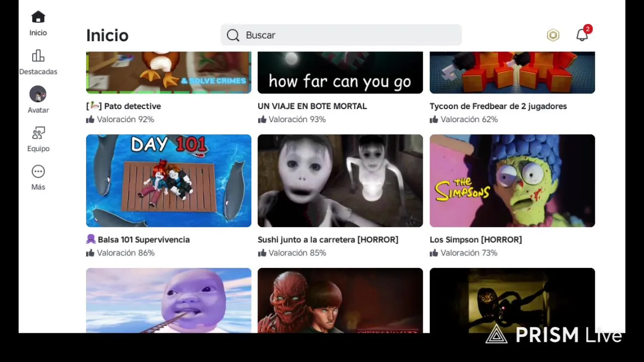Click the title 'Sushi junto a la carretera [HORROR]'
The height and width of the screenshot is (362, 644).
[328, 240]
